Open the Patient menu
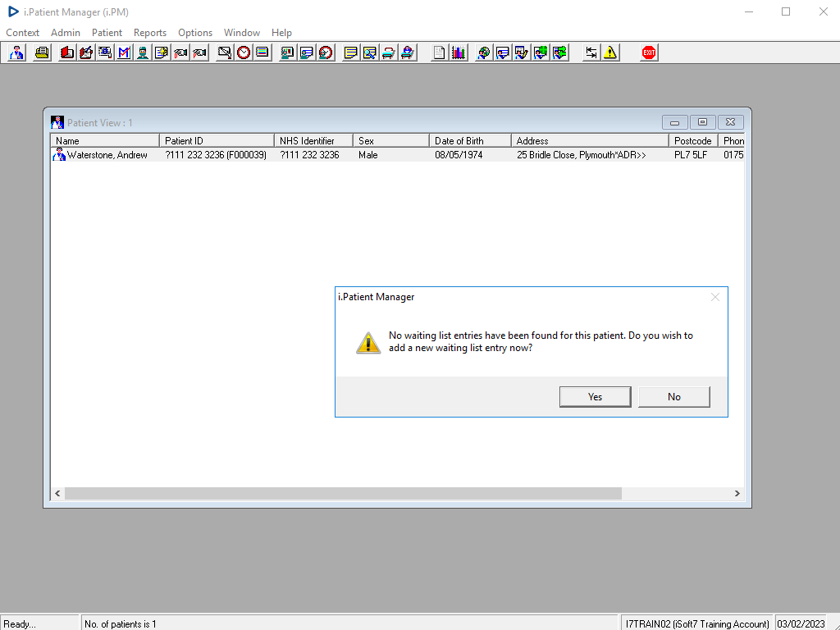Image resolution: width=840 pixels, height=630 pixels. pyautogui.click(x=107, y=33)
